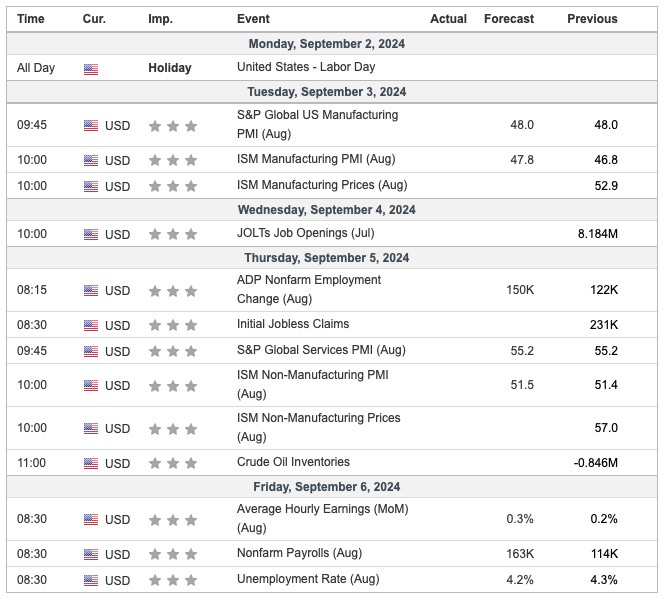Click flag in ISM Manufacturing PMI row
Screen dimensions: 664x599
[91, 160]
